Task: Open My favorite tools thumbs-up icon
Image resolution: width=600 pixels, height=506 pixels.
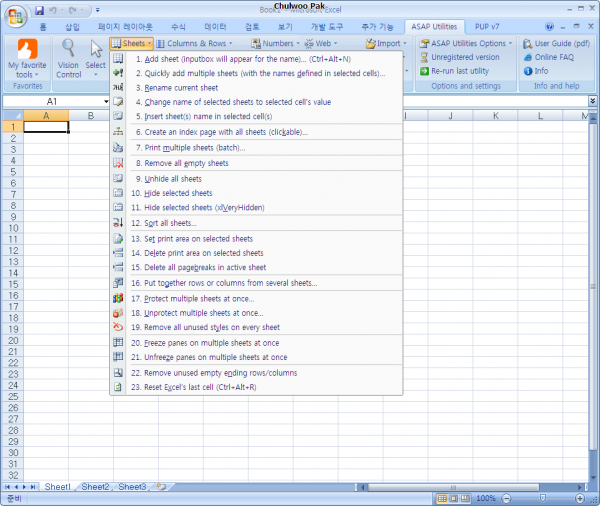Action: pos(28,49)
